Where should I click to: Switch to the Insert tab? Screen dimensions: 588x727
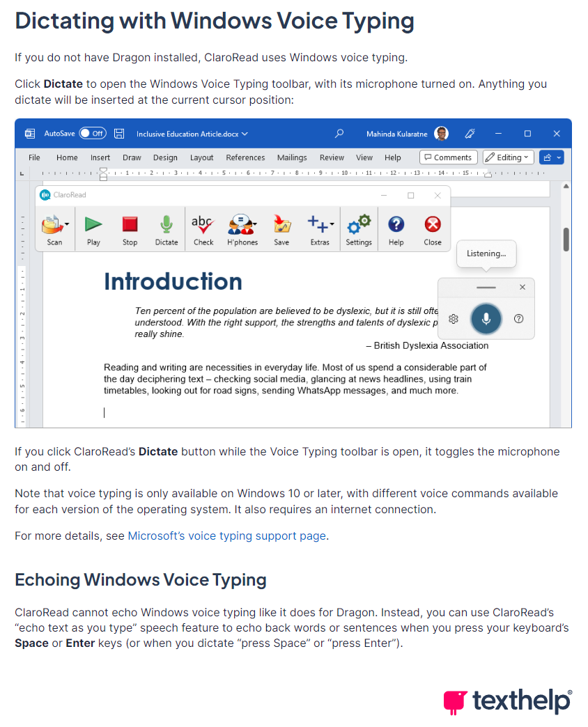[x=100, y=157]
